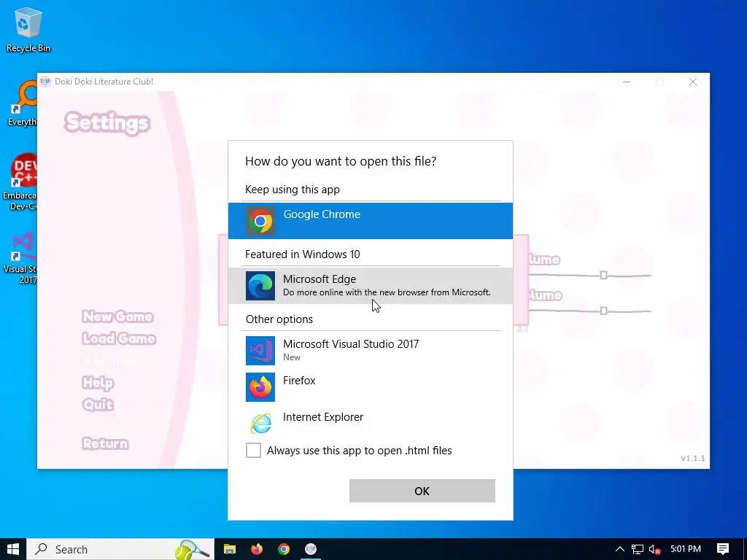The image size is (747, 560).
Task: Click New Game in the game menu
Action: (x=117, y=316)
